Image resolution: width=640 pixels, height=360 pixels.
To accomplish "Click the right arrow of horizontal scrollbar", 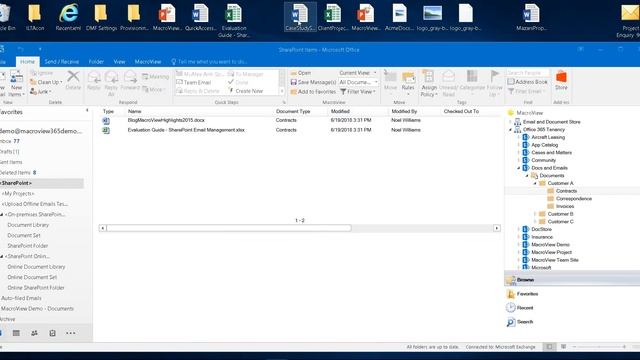I will pyautogui.click(x=497, y=228).
